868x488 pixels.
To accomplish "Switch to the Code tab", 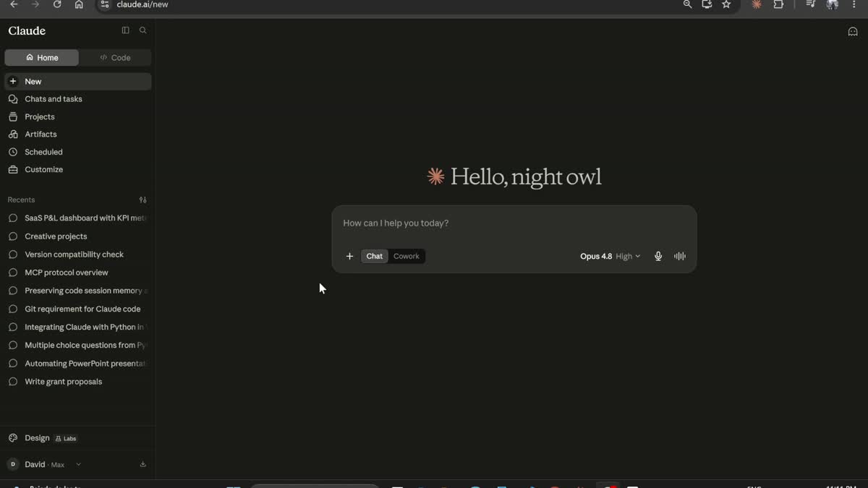I will (115, 58).
